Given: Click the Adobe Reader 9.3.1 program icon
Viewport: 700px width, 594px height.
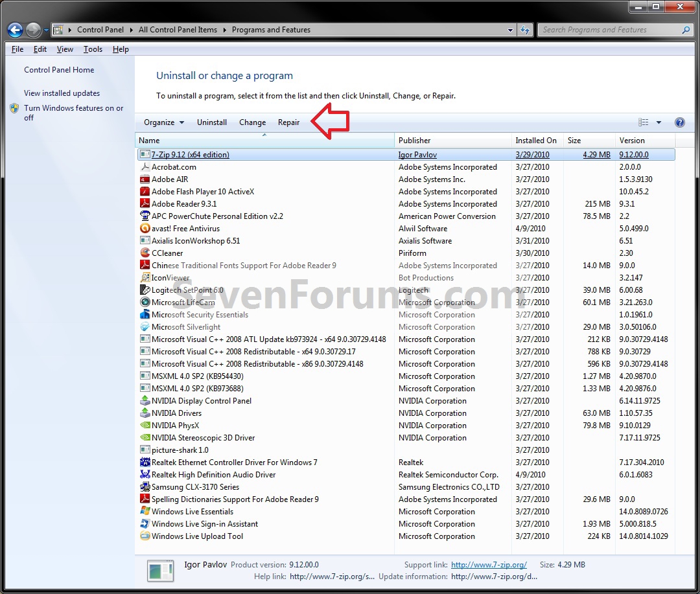Looking at the screenshot, I should click(145, 203).
